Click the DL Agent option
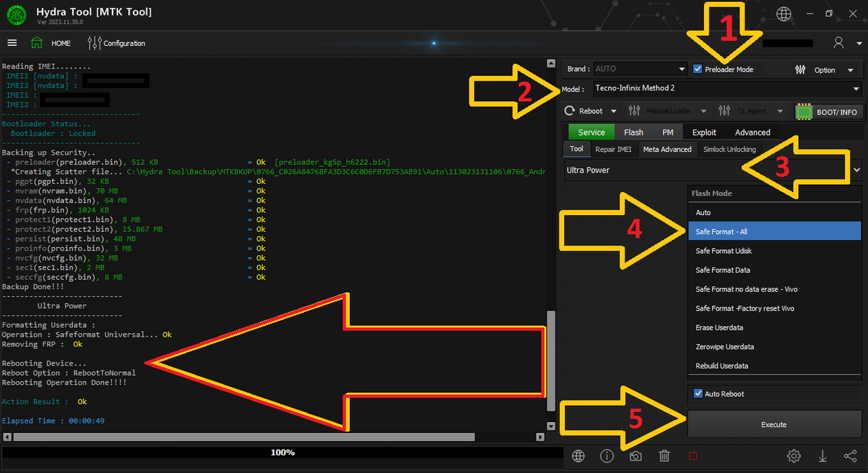The height and width of the screenshot is (473, 868). 743,111
